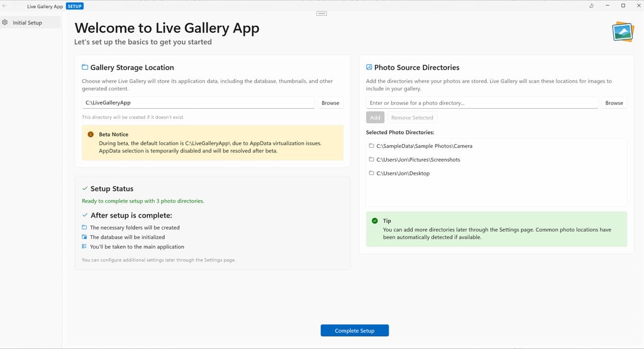
Task: Click the Setup Status checkmark icon
Action: pos(85,189)
